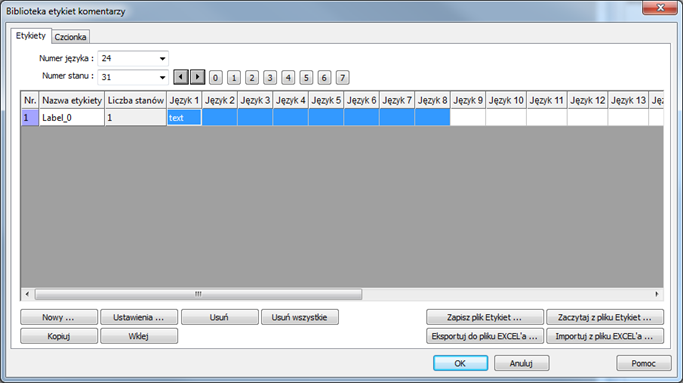
Task: Click the horizontal scrollbar left arrow
Action: coord(27,294)
